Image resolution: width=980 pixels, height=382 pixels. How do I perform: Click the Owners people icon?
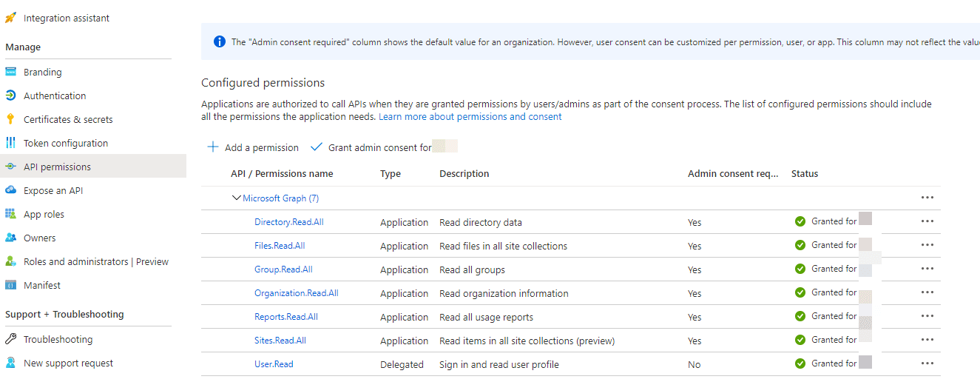pos(10,238)
